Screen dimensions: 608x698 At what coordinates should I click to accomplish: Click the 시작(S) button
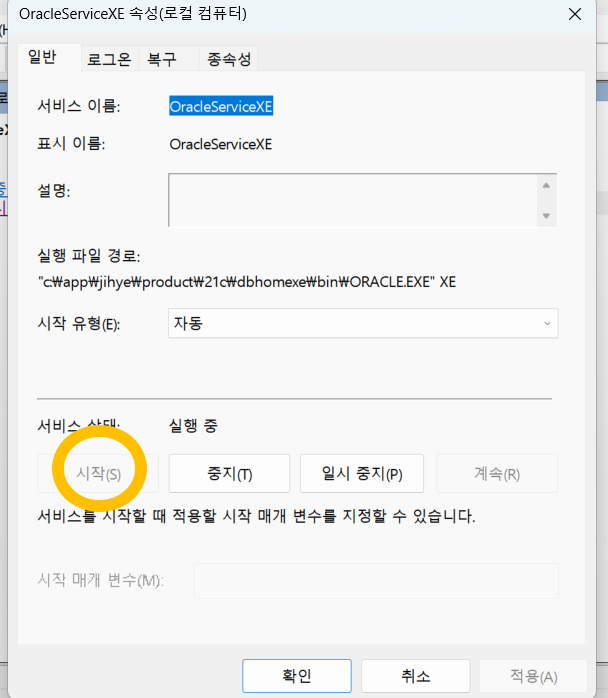coord(98,474)
